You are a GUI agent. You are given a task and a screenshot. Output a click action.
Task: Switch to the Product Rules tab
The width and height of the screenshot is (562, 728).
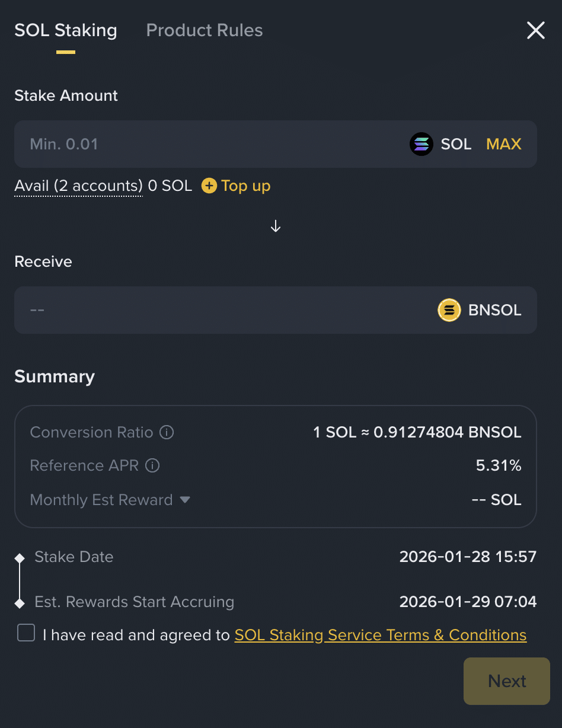click(x=204, y=30)
